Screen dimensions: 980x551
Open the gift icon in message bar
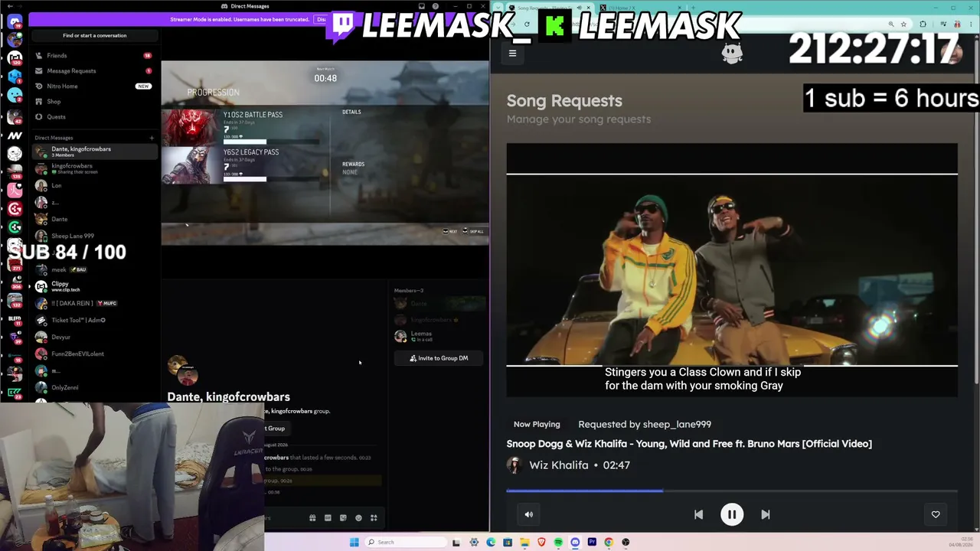click(312, 518)
